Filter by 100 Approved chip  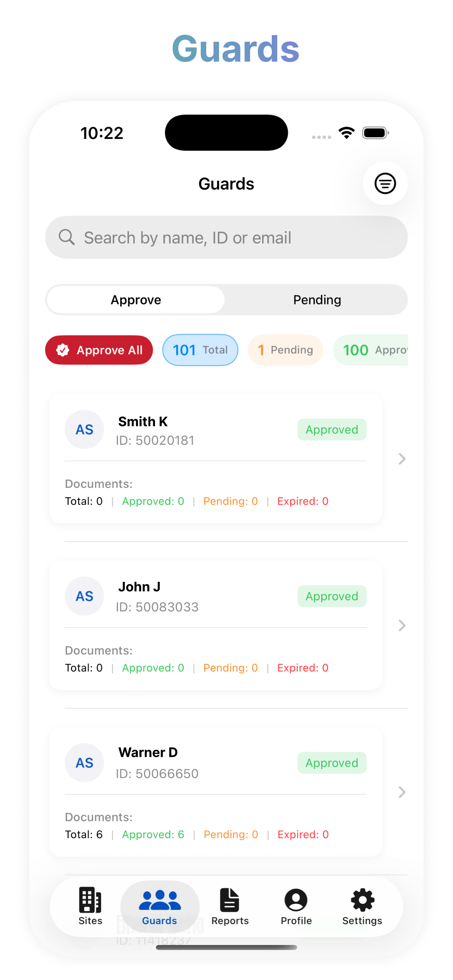coord(371,350)
